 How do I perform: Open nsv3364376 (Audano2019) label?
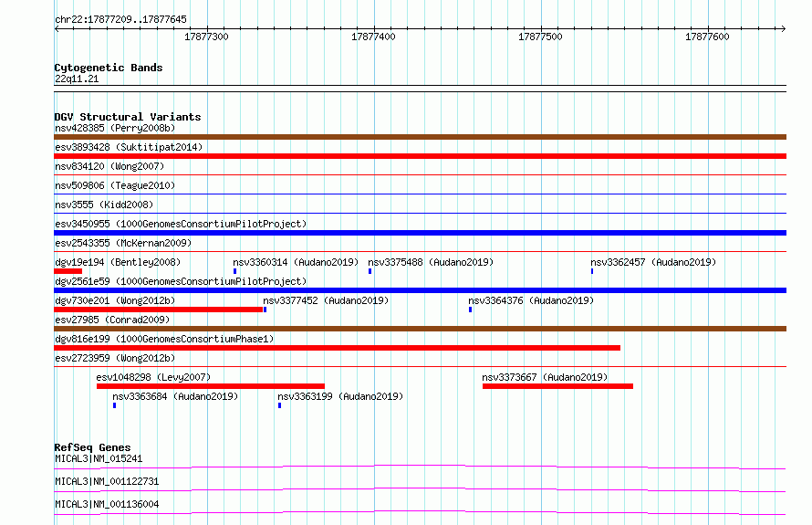(x=531, y=300)
